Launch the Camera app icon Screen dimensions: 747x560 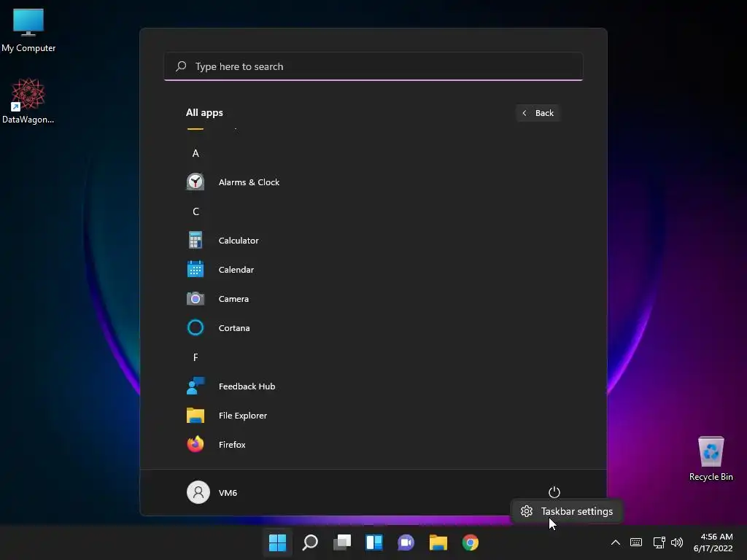pos(196,298)
